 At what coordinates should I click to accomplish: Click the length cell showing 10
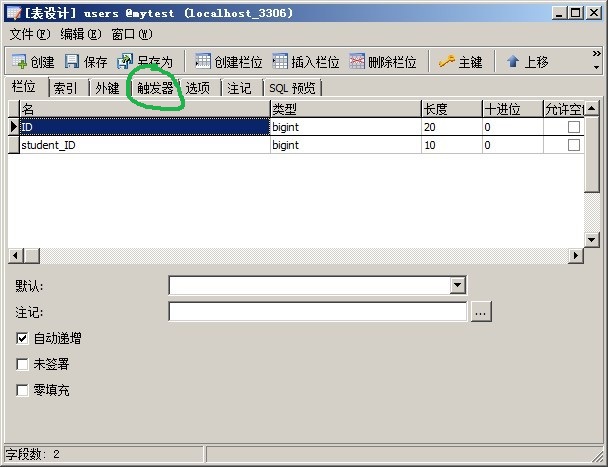(x=452, y=145)
